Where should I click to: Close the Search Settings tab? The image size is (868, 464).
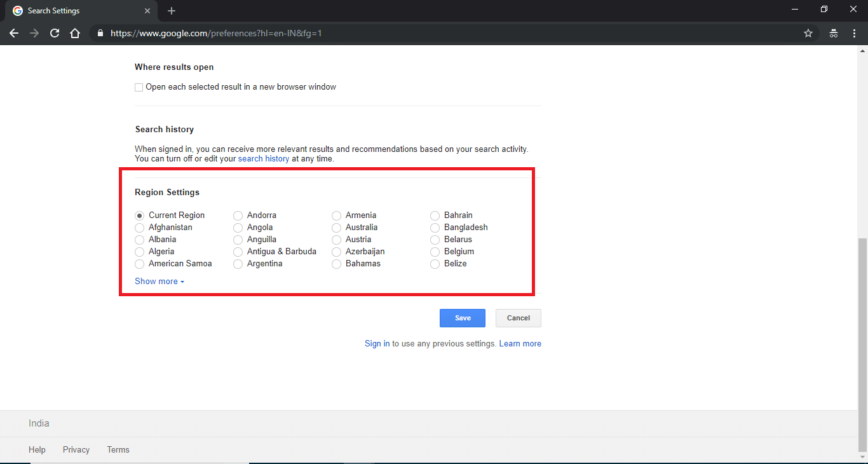click(147, 11)
